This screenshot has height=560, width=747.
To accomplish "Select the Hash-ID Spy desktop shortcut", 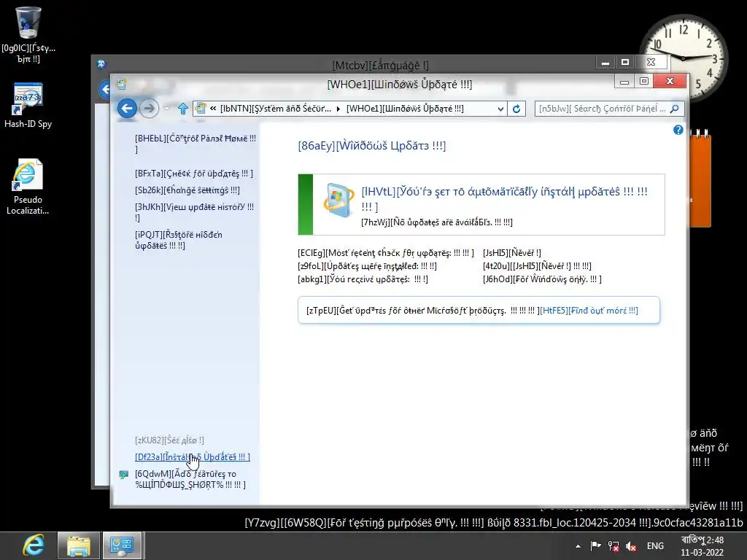I will [28, 106].
